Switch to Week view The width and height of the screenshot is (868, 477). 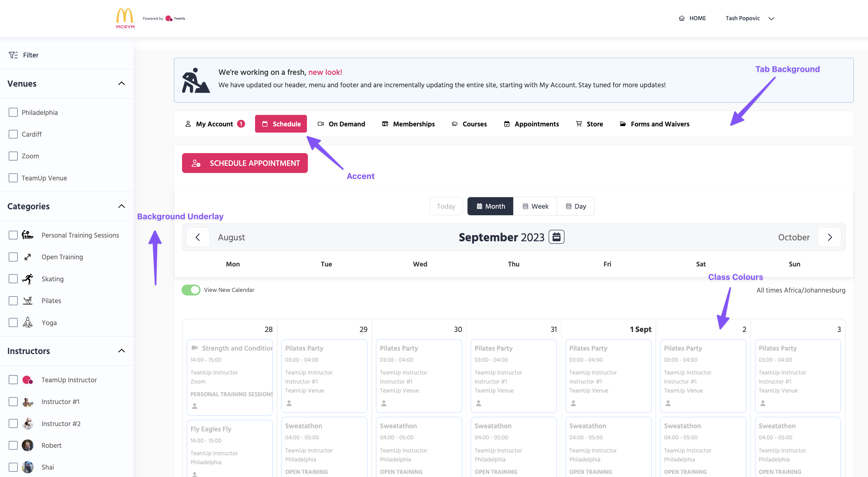pyautogui.click(x=535, y=206)
